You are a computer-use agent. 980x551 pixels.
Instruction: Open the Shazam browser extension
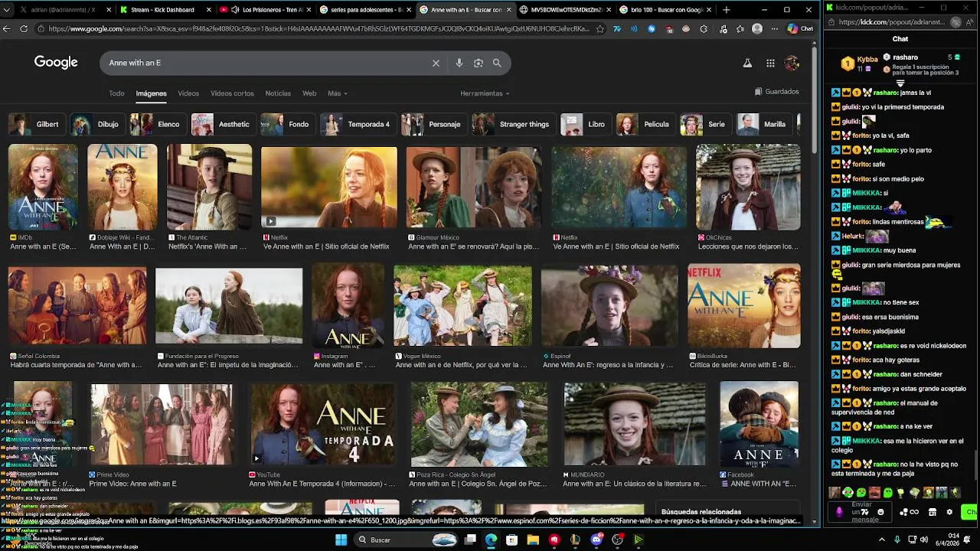click(652, 28)
